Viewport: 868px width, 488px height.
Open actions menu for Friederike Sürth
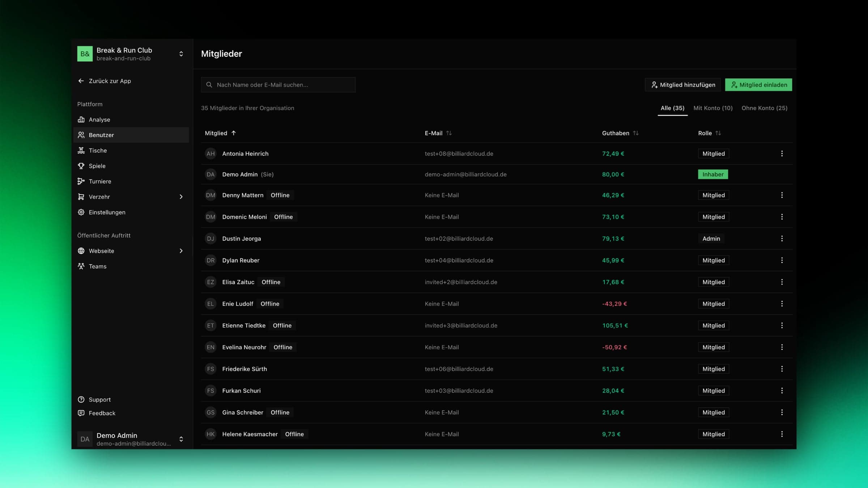tap(782, 369)
